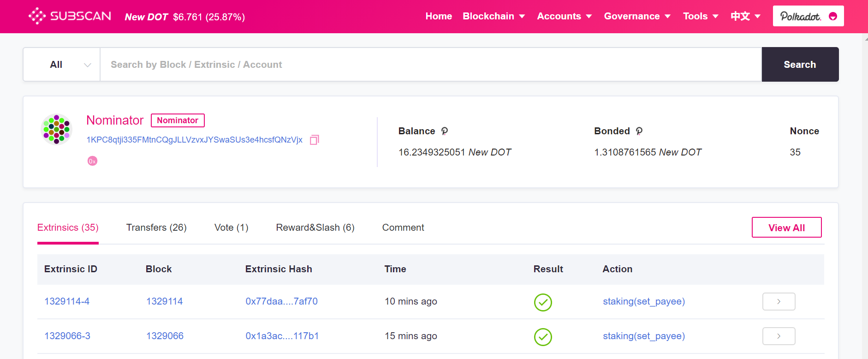Expand the Governance menu
This screenshot has width=868, height=359.
coord(637,16)
